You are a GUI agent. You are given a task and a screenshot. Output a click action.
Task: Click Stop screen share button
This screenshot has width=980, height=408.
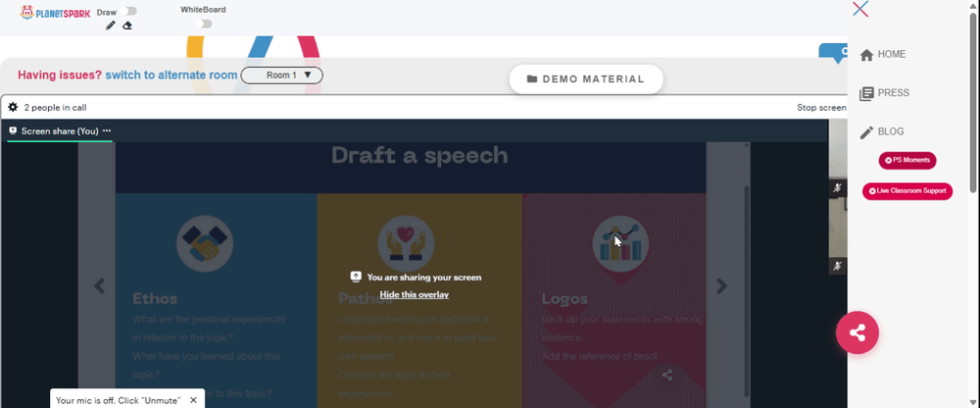(x=821, y=108)
